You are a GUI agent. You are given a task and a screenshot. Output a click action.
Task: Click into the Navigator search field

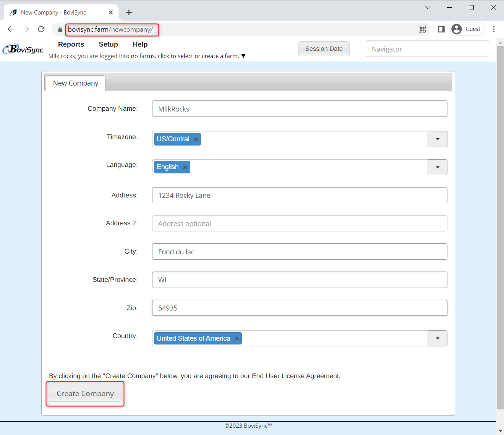pyautogui.click(x=427, y=49)
